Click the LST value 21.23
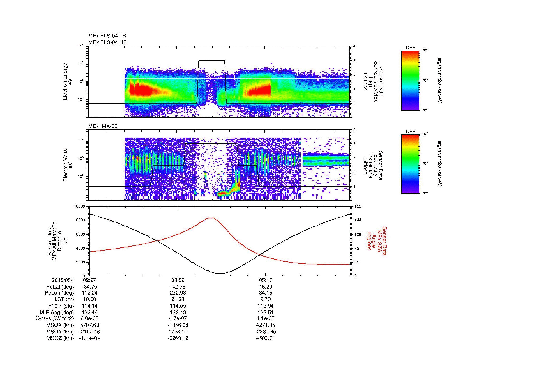Screen dimensions: 555x392 click(x=178, y=300)
